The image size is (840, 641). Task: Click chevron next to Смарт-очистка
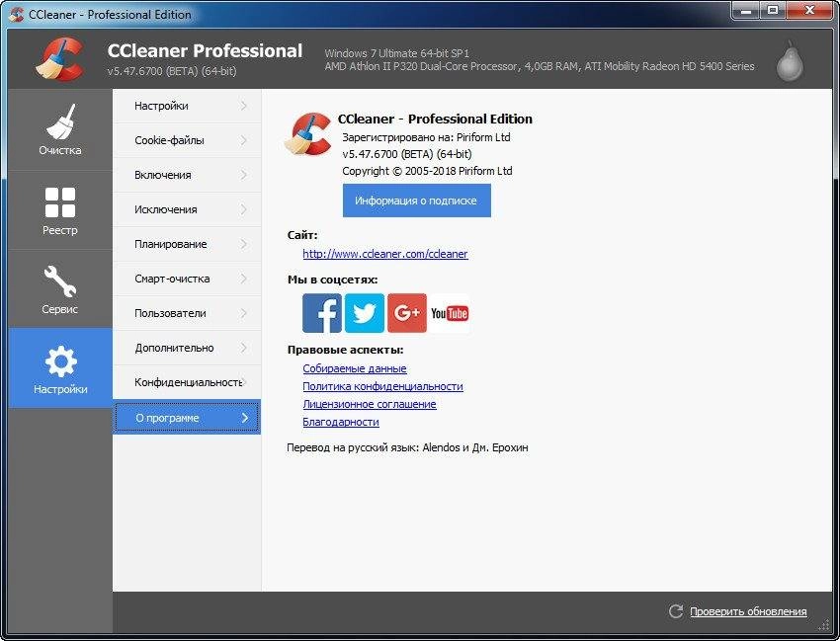pos(244,279)
